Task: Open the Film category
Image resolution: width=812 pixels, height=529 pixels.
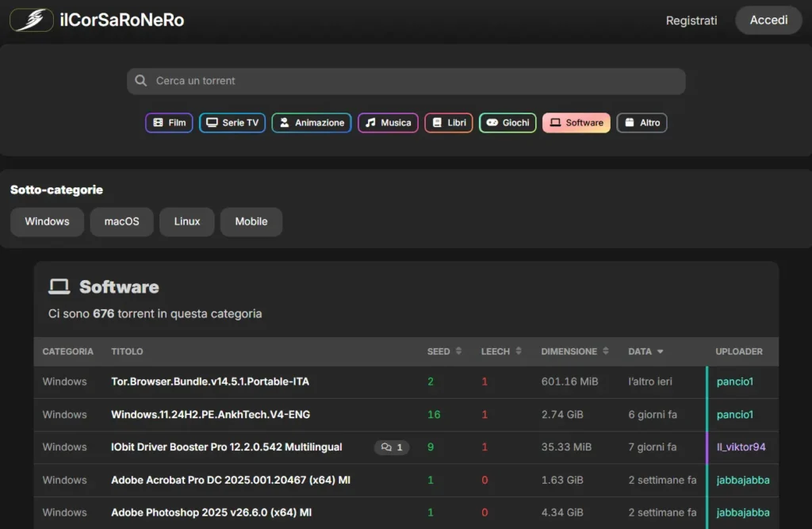Action: coord(170,123)
